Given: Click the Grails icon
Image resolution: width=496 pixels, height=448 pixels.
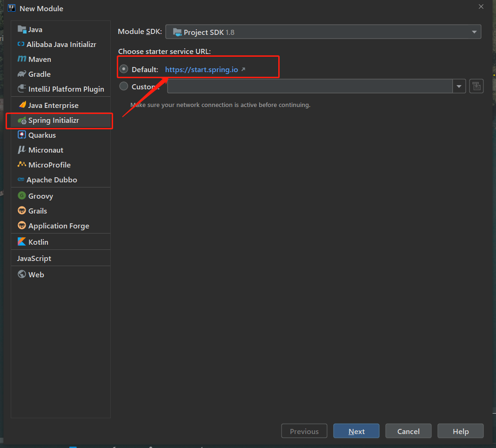Looking at the screenshot, I should point(22,210).
